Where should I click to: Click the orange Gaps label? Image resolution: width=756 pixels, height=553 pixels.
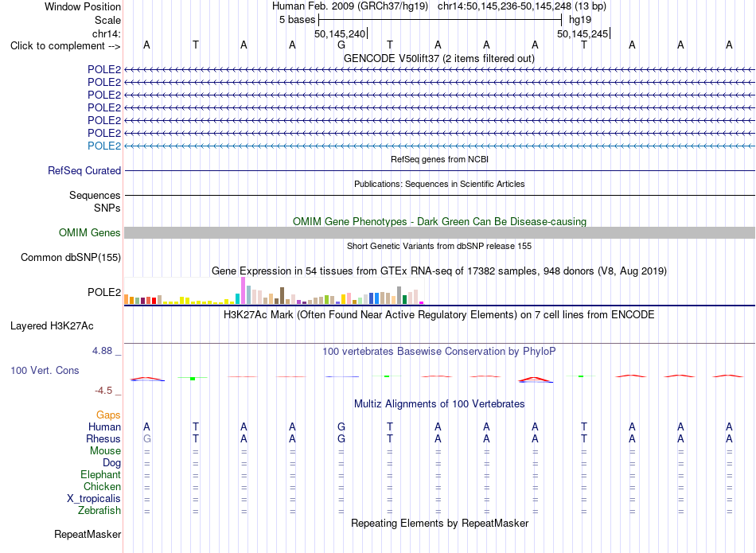pos(108,415)
